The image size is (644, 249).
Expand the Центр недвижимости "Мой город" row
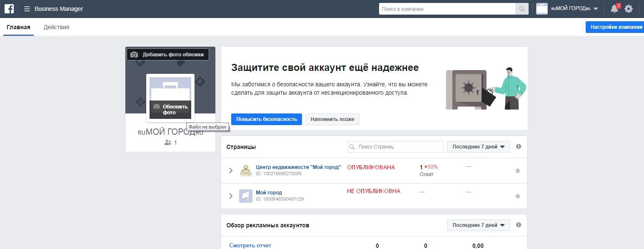pos(231,171)
